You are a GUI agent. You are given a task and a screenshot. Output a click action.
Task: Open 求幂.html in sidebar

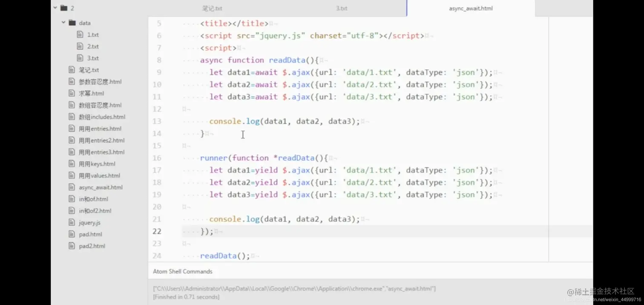[91, 93]
